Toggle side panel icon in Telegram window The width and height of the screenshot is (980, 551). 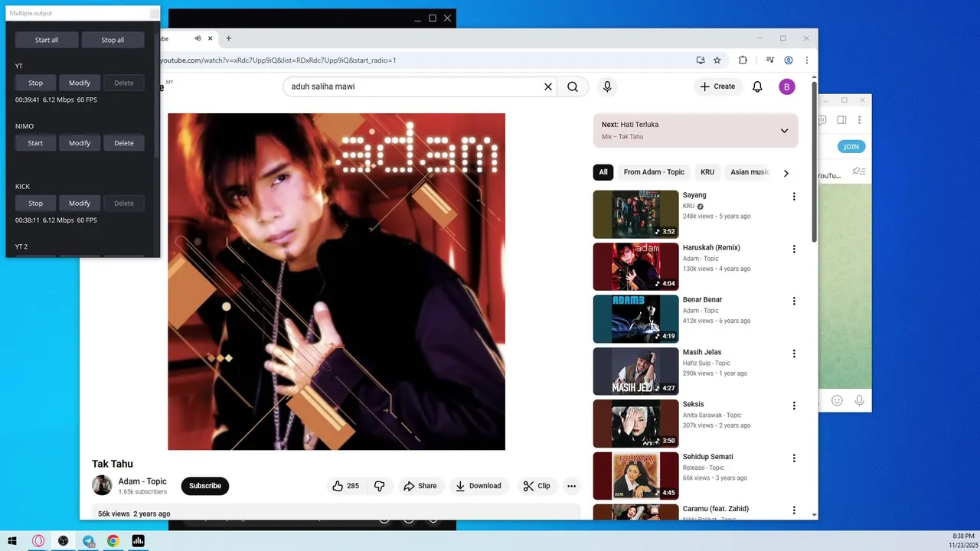(841, 120)
